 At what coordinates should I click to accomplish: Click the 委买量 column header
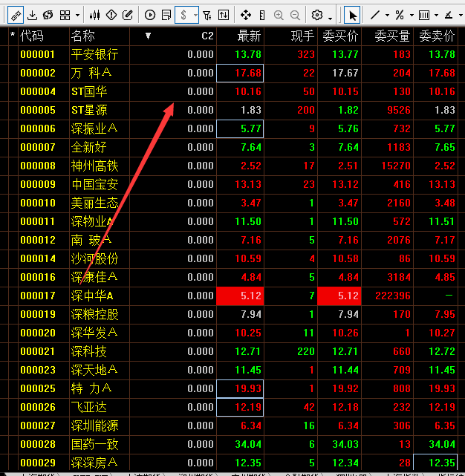(392, 36)
